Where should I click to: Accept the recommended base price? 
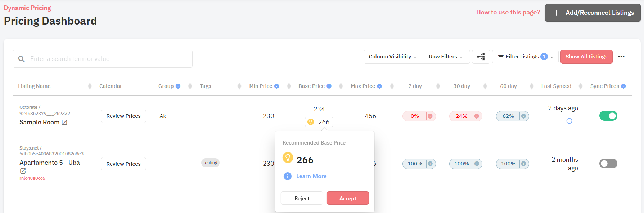click(x=348, y=198)
